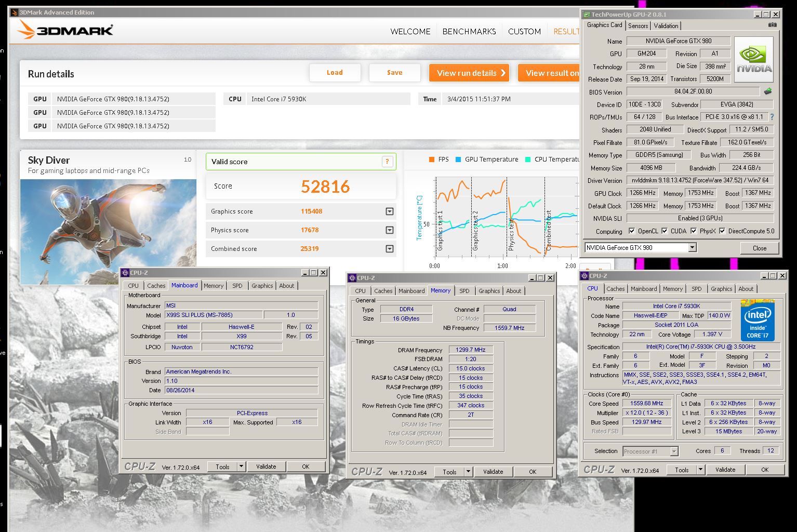The height and width of the screenshot is (532, 797).
Task: Open Tools dropdown arrow in CPU tab CPU-Z window
Action: click(x=700, y=470)
